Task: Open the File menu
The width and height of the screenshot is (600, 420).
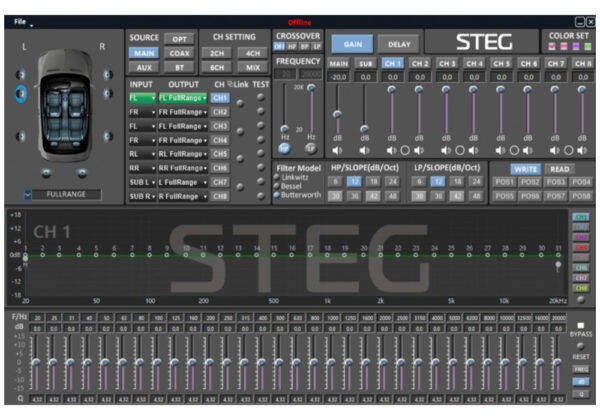Action: tap(22, 21)
